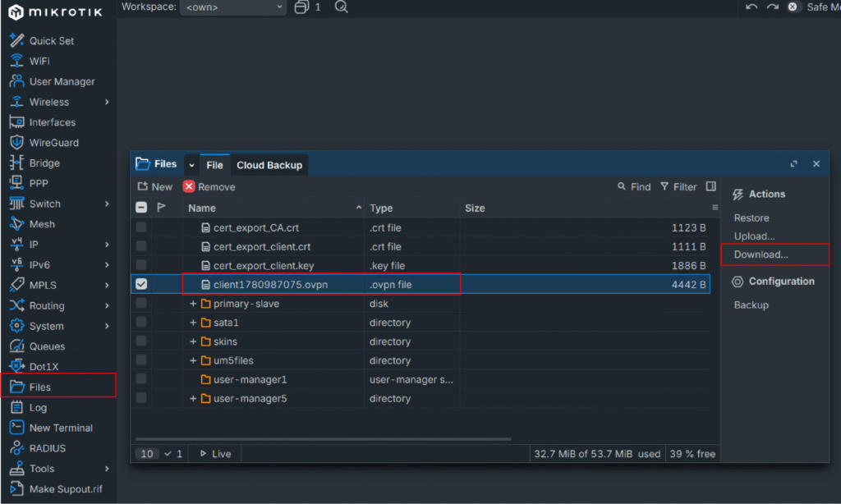The width and height of the screenshot is (841, 504).
Task: Expand the skins directory
Action: click(x=193, y=341)
